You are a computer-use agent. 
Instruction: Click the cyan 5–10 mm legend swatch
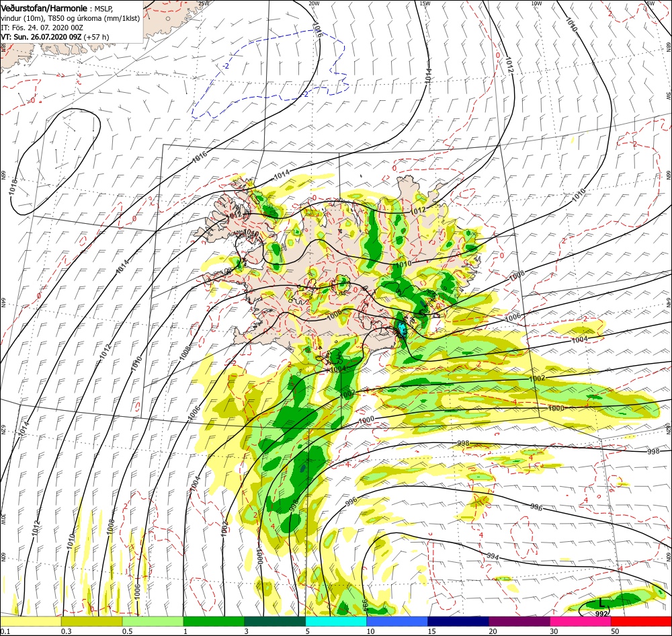click(x=336, y=621)
